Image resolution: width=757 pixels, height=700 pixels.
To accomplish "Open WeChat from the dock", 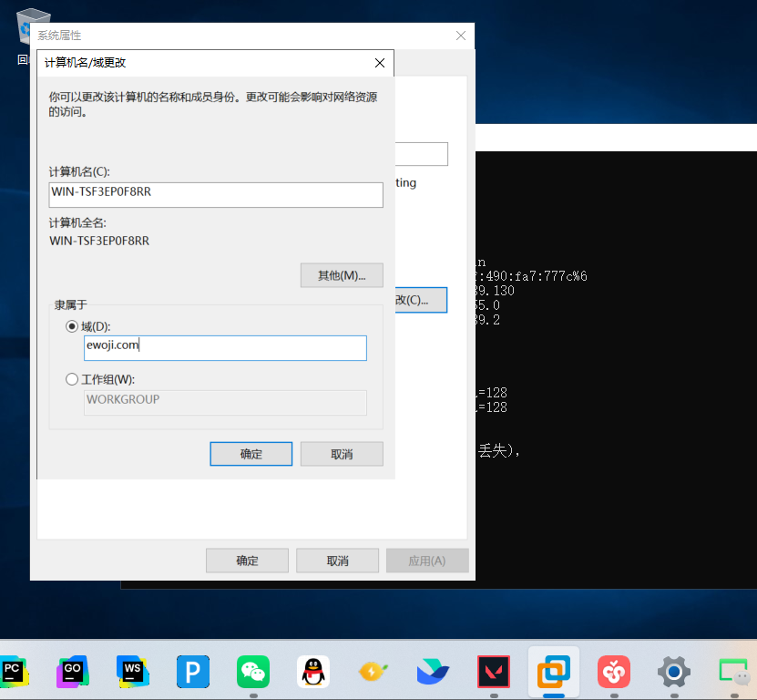I will point(253,672).
